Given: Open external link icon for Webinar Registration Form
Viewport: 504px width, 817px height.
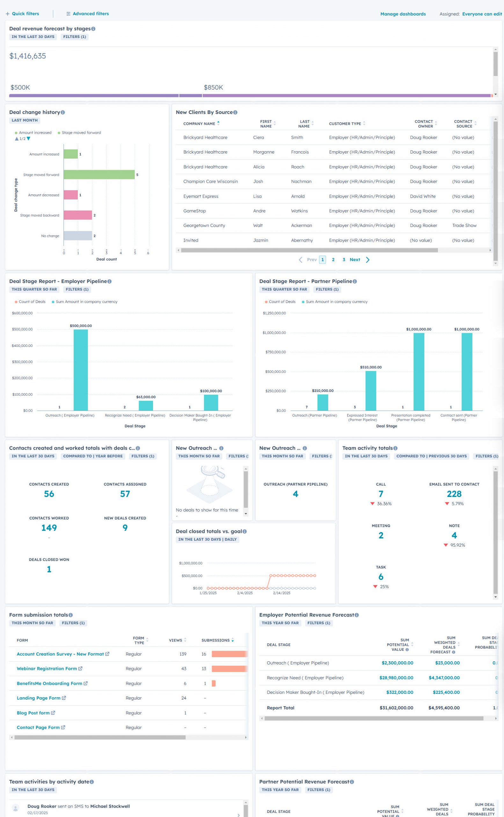Looking at the screenshot, I should click(x=80, y=669).
